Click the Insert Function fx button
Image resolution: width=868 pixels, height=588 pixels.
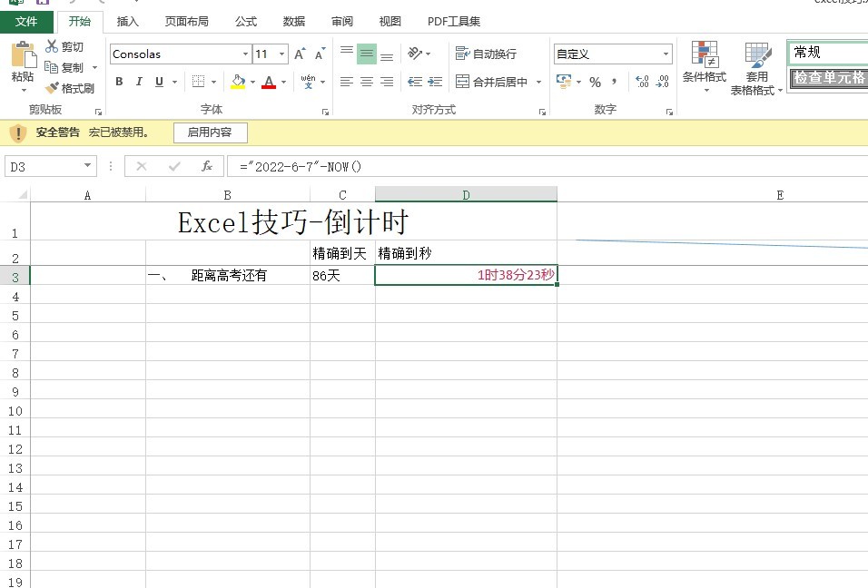point(207,166)
